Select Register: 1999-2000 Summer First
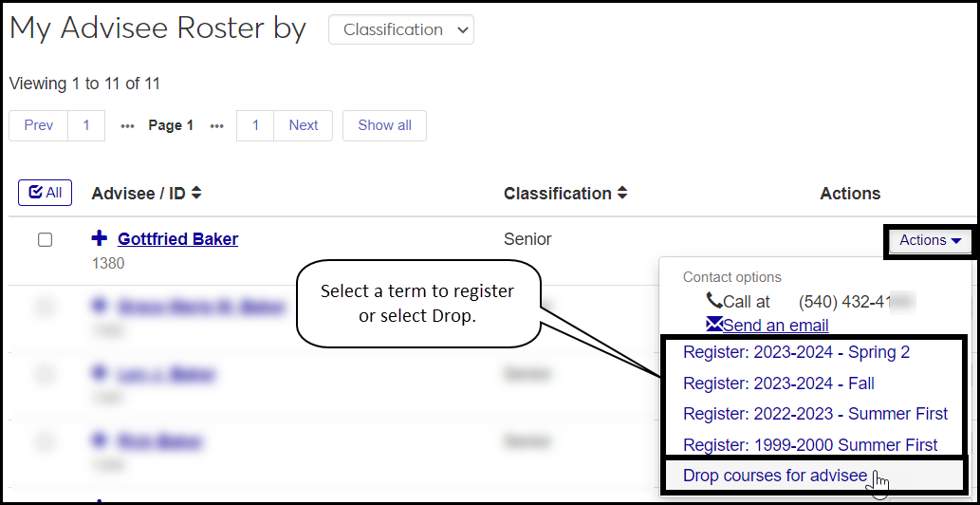The width and height of the screenshot is (980, 505). point(810,444)
